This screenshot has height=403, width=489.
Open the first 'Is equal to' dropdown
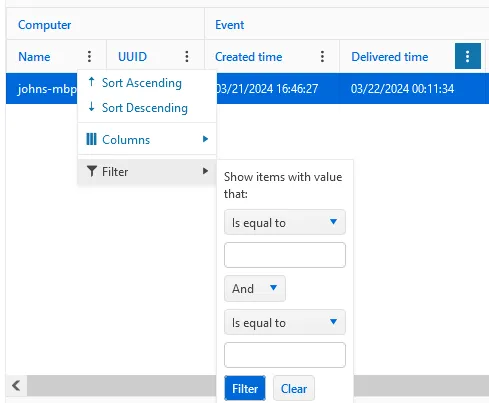285,222
